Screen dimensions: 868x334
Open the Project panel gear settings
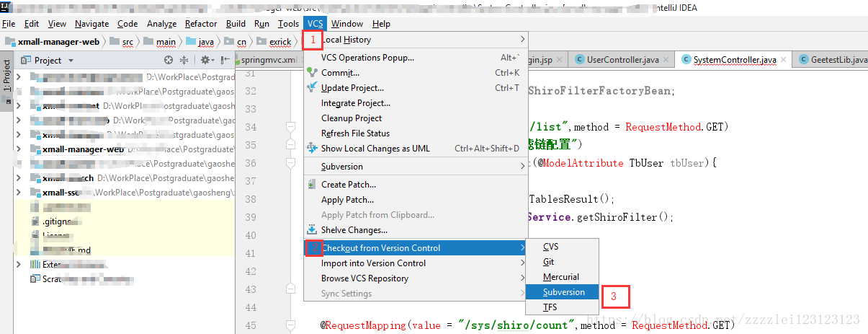pyautogui.click(x=207, y=61)
